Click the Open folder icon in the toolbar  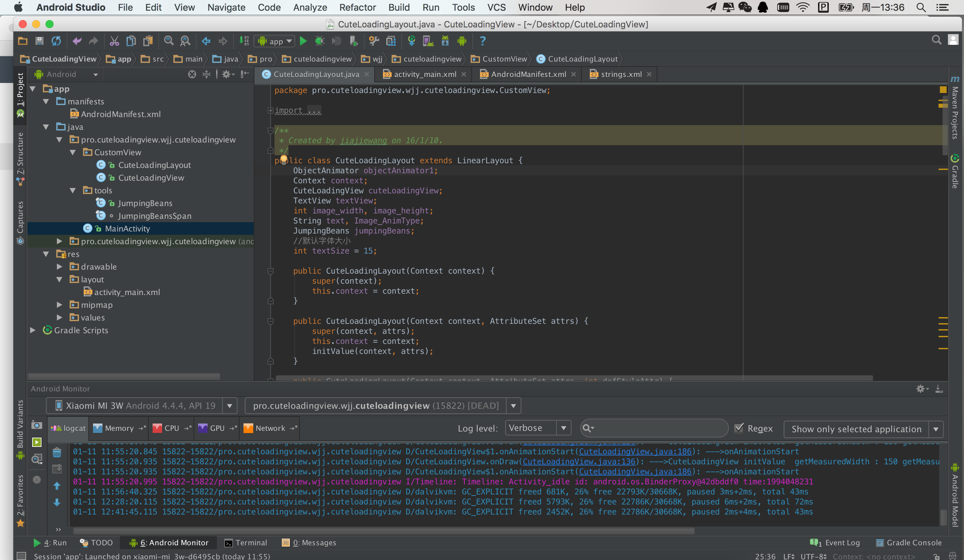point(22,41)
